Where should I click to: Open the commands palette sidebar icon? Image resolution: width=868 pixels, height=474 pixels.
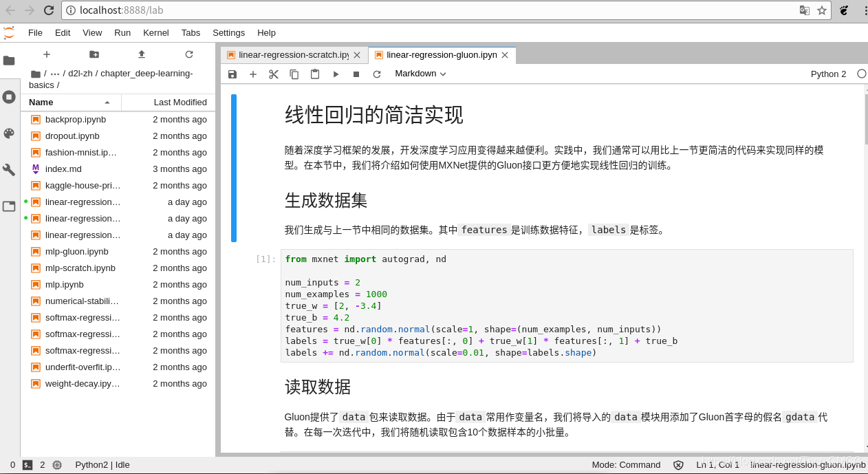(x=9, y=133)
